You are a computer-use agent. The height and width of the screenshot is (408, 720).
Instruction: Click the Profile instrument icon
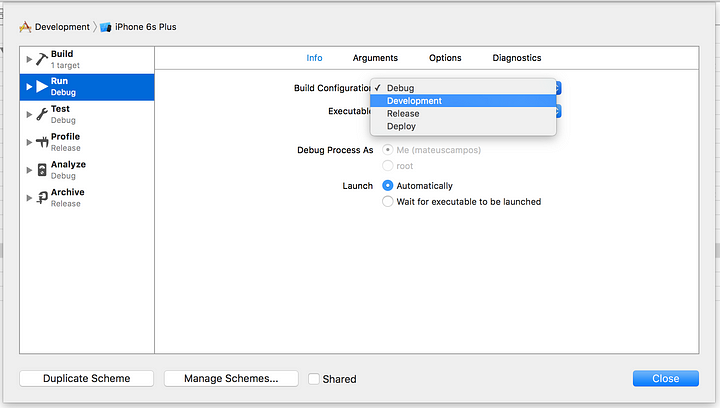pos(42,142)
